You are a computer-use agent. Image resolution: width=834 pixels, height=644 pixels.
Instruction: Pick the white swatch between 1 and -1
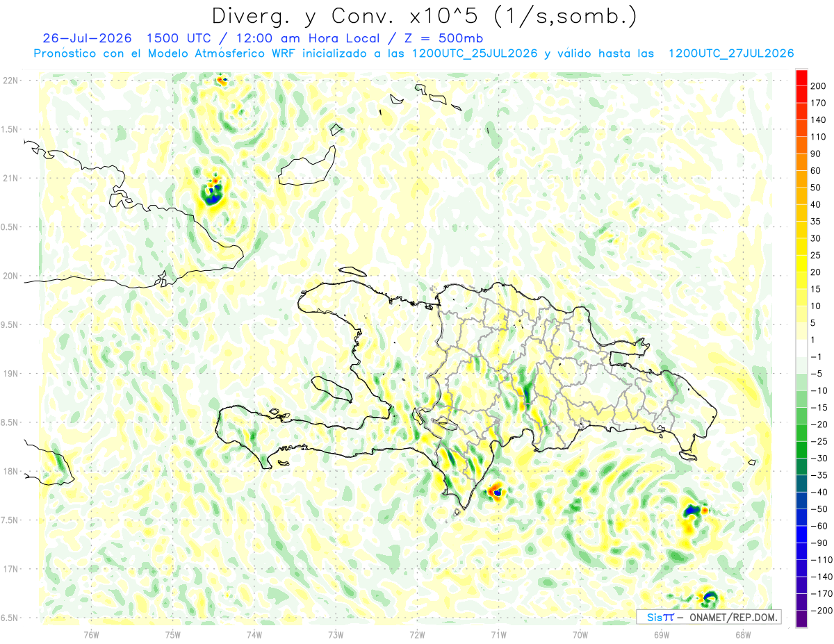click(801, 348)
